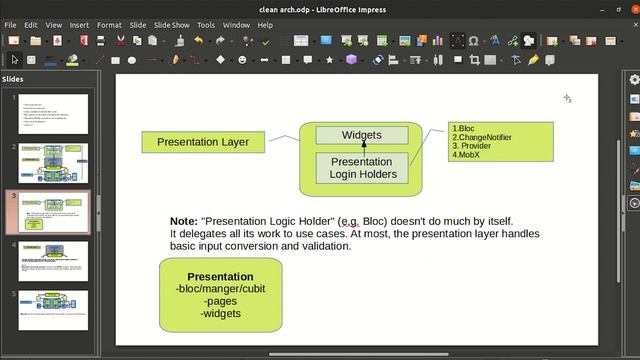Toggle Extrusion on/off
The height and width of the screenshot is (360, 640).
coord(550,60)
